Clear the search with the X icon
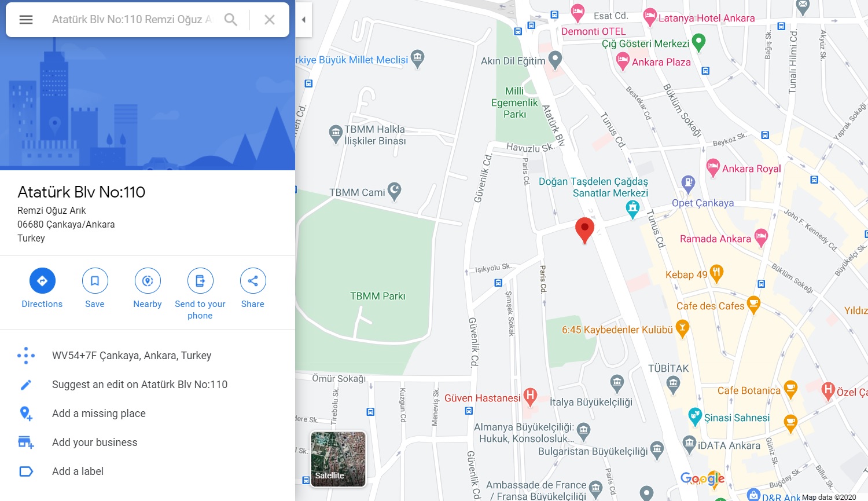 click(x=270, y=20)
